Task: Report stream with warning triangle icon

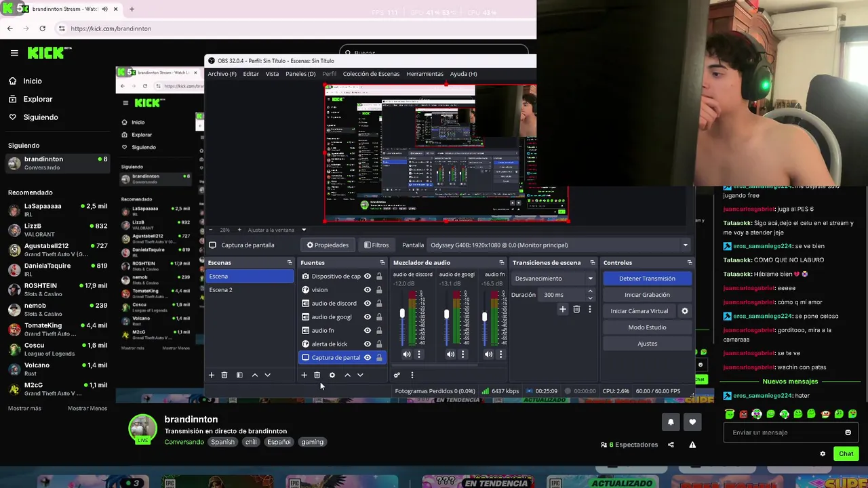Action: pos(692,445)
